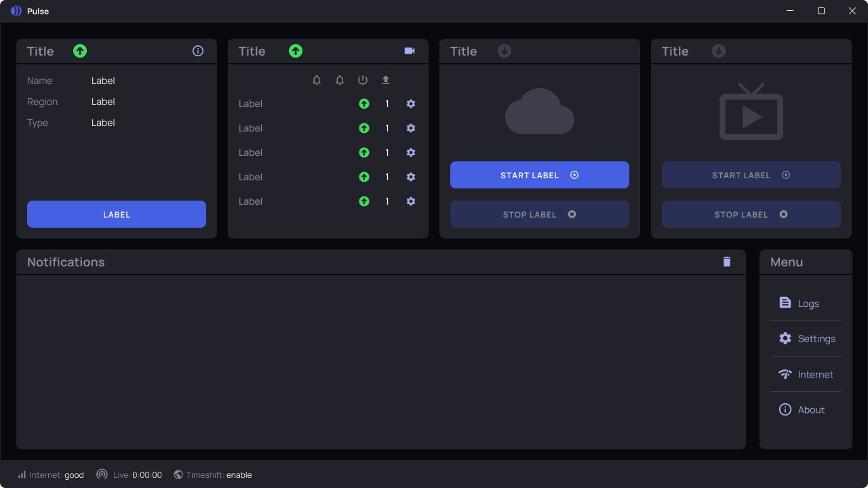Viewport: 868px width, 488px height.
Task: Click the grey down-arrow status icon in the cloud card header
Action: (x=505, y=51)
